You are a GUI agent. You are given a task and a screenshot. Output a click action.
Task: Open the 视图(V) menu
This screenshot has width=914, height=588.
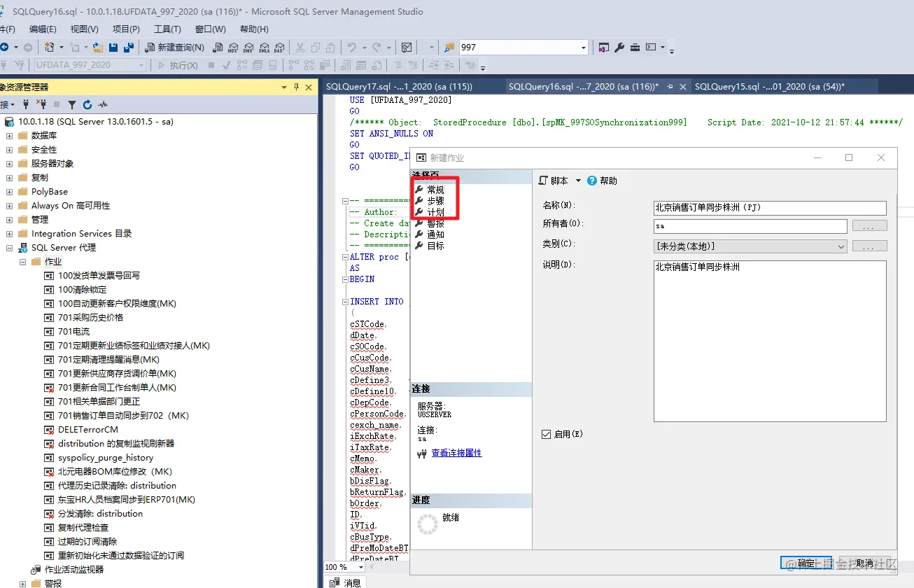(84, 29)
